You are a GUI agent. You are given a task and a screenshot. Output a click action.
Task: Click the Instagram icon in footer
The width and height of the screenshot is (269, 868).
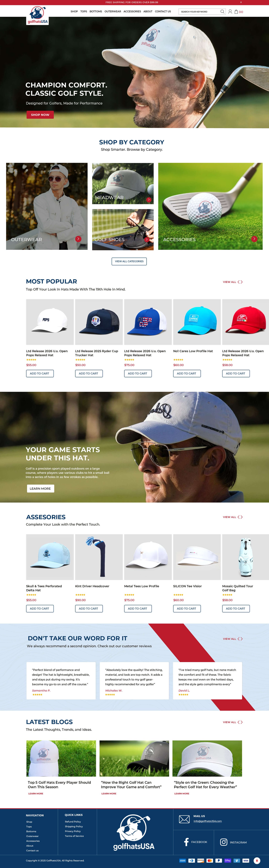(224, 842)
